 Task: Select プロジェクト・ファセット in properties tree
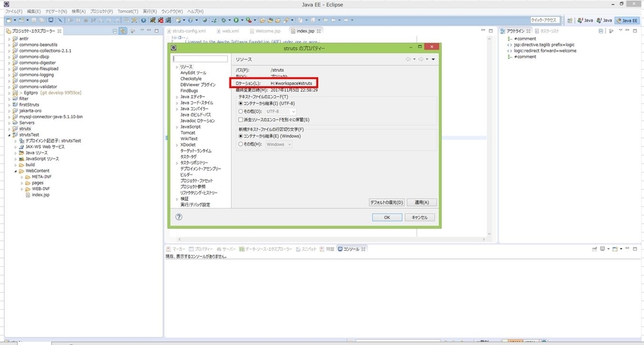tap(197, 181)
